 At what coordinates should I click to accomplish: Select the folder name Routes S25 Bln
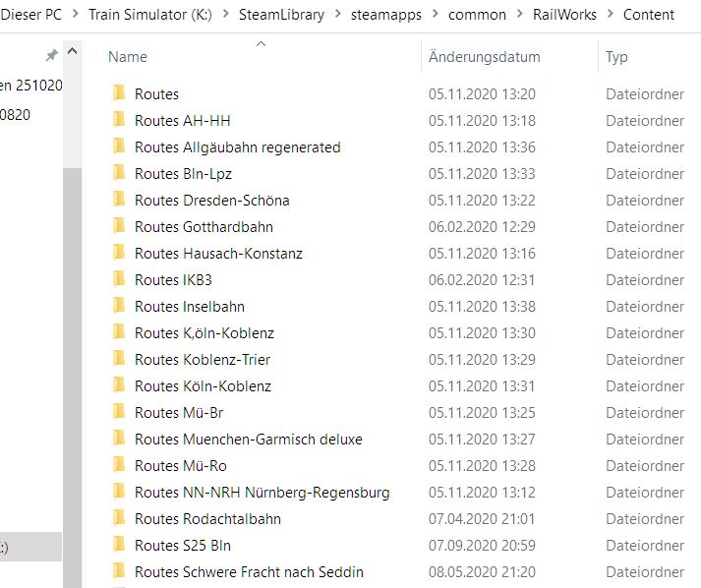(x=183, y=545)
